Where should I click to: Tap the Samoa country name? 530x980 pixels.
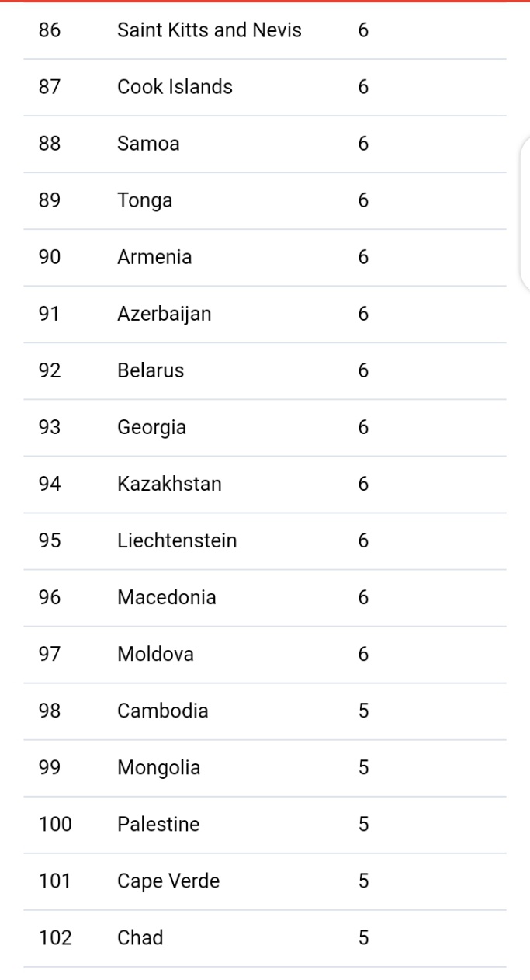pyautogui.click(x=148, y=144)
